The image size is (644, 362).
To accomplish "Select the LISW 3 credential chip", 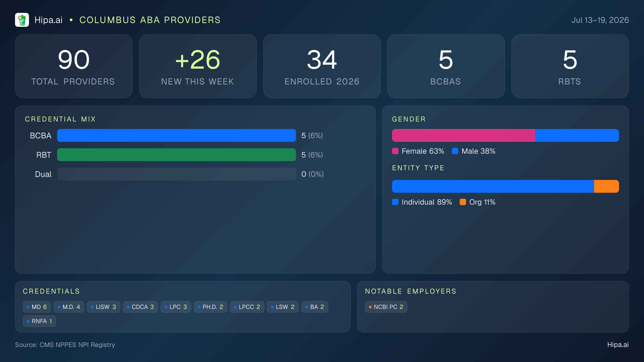I will coord(104,307).
